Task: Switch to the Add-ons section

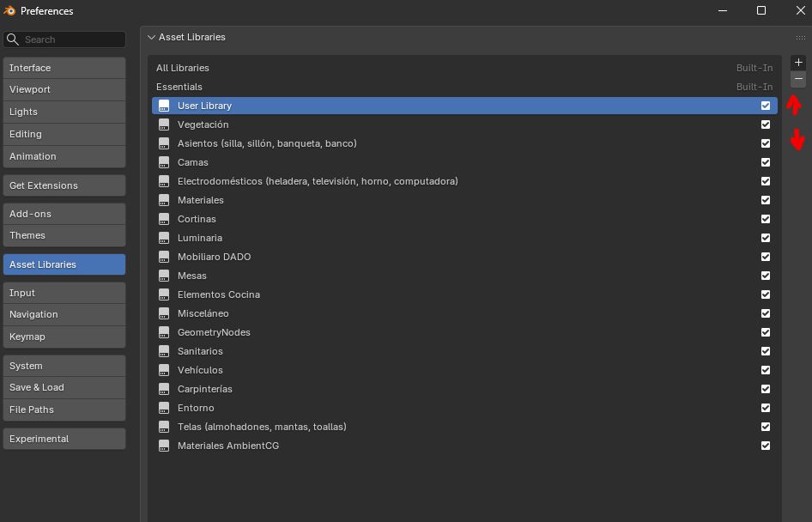Action: pyautogui.click(x=64, y=214)
